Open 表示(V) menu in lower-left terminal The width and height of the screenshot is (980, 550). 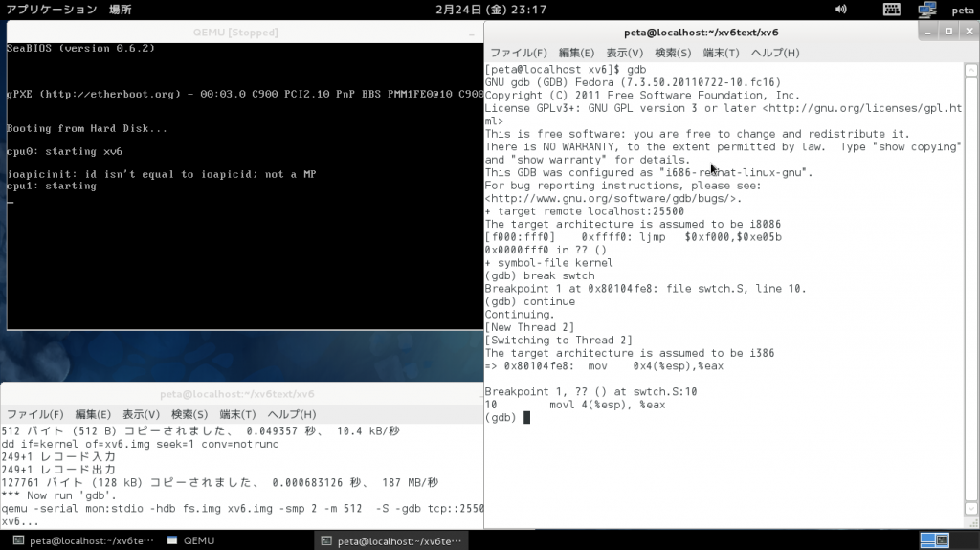(141, 414)
